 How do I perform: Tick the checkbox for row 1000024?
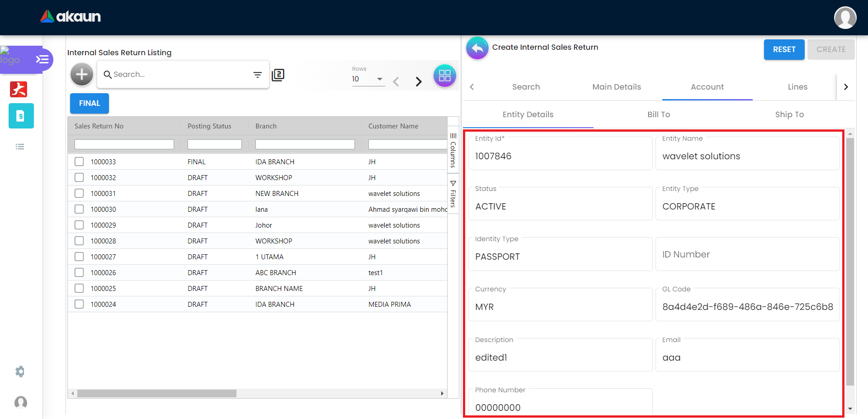79,304
